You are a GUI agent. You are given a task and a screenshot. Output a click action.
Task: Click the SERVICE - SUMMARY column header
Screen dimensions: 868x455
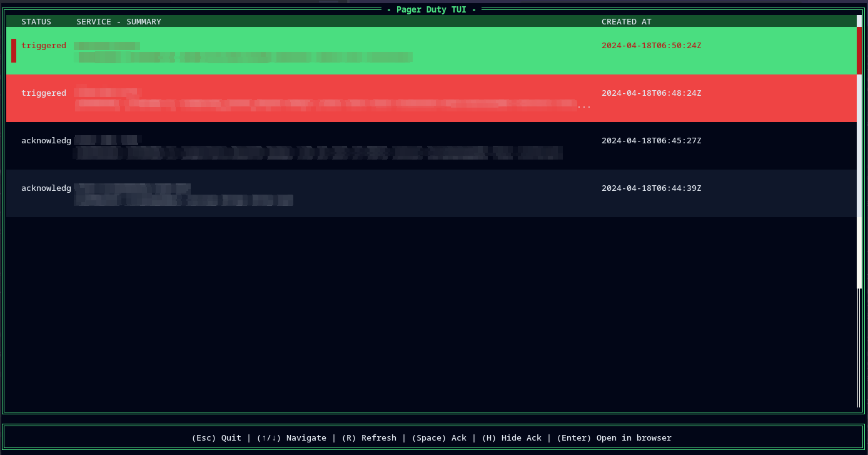click(x=119, y=22)
